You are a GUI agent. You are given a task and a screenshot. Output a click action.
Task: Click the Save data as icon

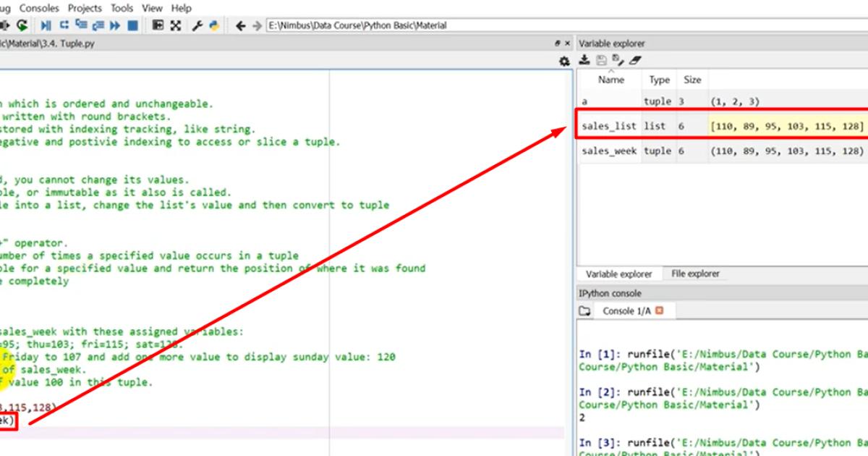pyautogui.click(x=618, y=61)
